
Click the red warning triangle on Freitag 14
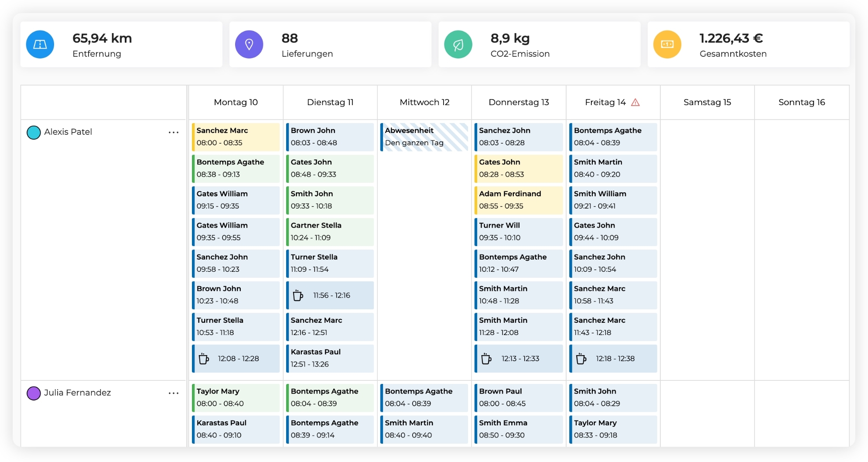[636, 103]
